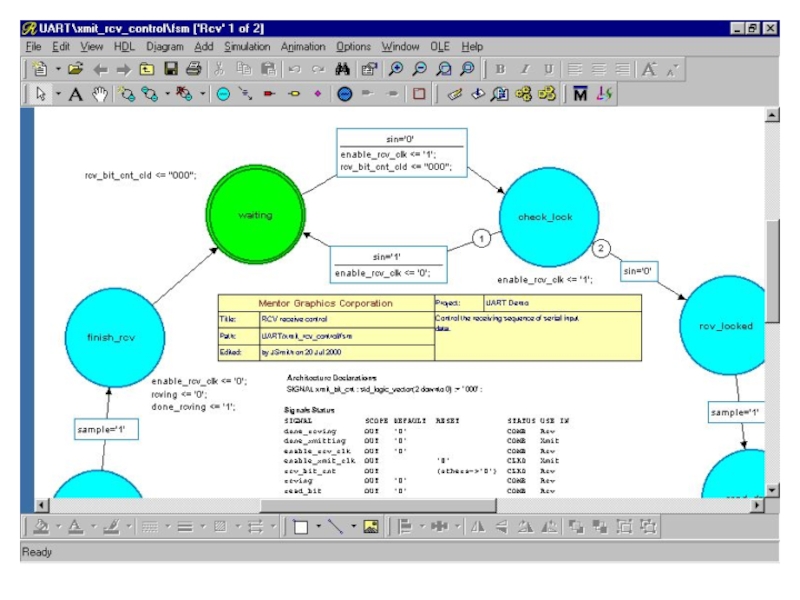Screen dimensions: 800x600
Task: Open the Simulation menu
Action: click(x=247, y=46)
